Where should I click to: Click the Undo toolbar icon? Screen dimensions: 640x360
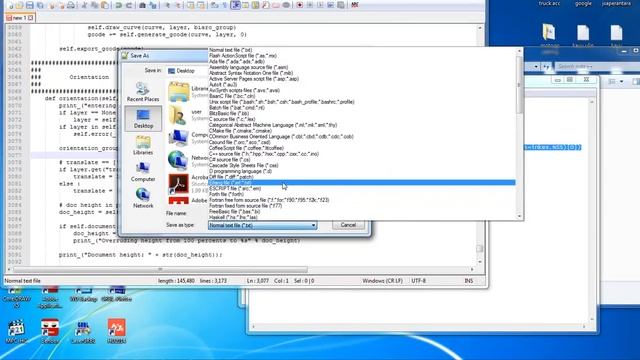118,5
